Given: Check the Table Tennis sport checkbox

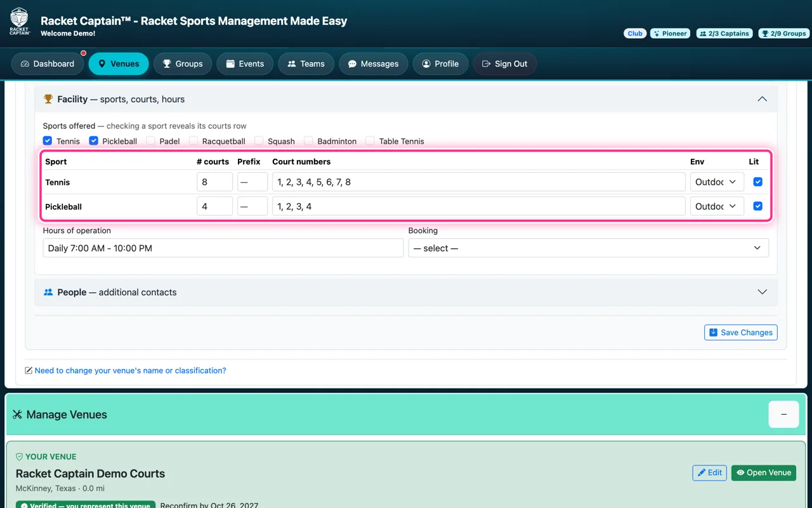Looking at the screenshot, I should tap(370, 140).
